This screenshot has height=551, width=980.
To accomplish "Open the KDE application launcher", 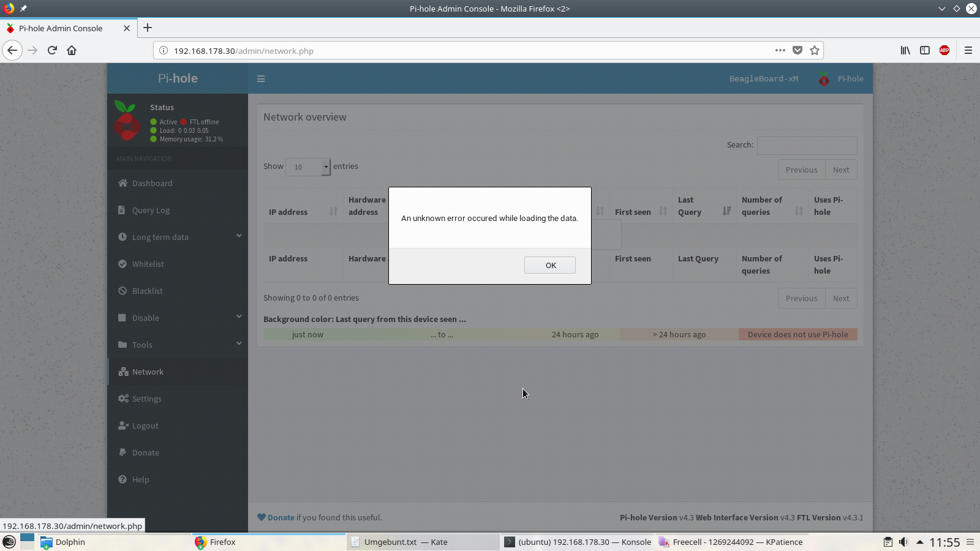I will tap(9, 542).
